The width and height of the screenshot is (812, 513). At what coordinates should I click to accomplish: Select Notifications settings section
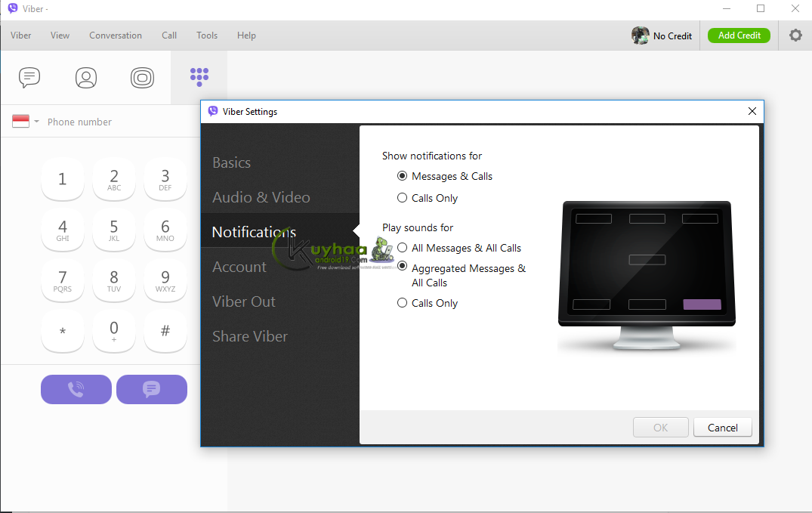(x=280, y=232)
